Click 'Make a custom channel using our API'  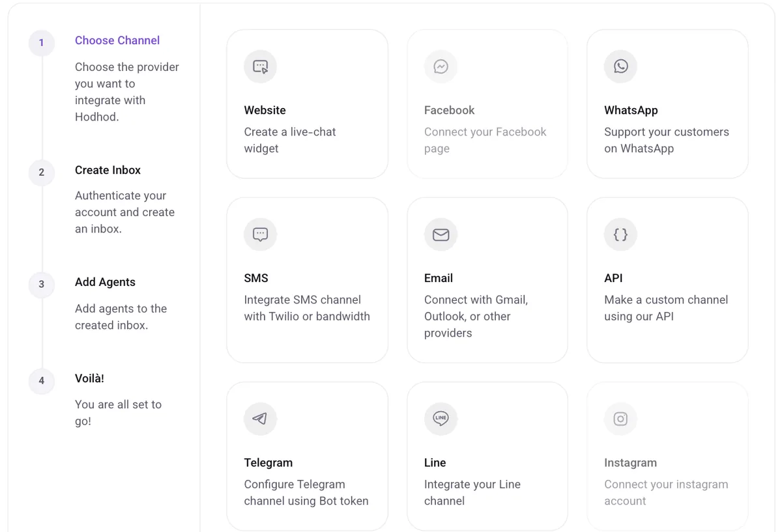point(666,308)
